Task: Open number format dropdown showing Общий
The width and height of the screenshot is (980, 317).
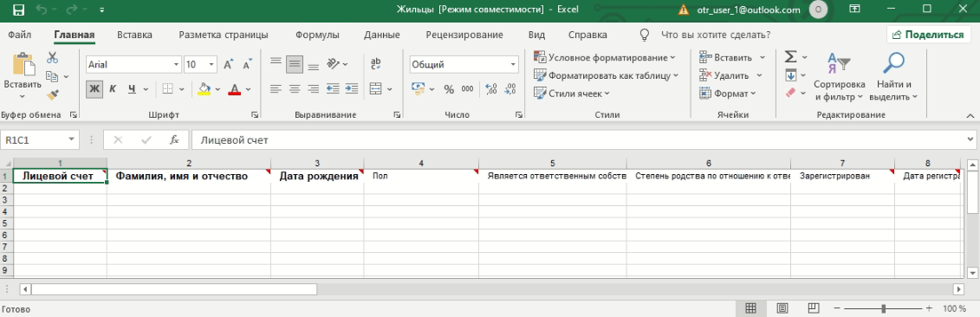Action: click(x=514, y=64)
